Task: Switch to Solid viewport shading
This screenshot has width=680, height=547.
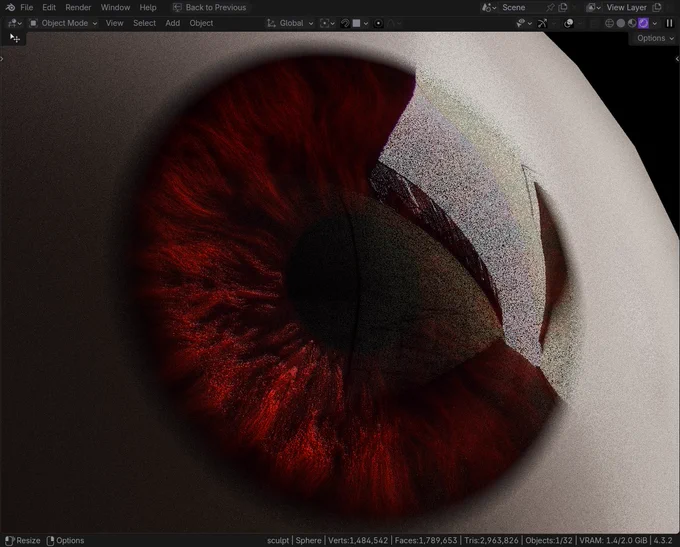Action: pos(621,23)
